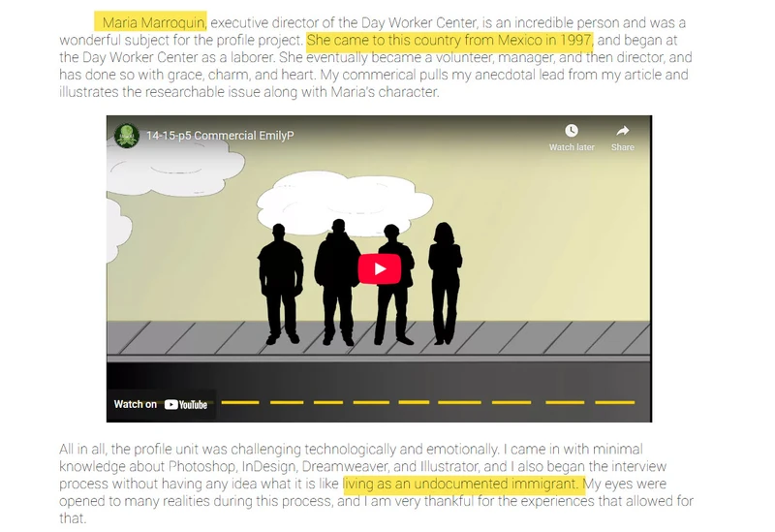Open the video title 14-15-p5 Commercial EmilyP
Viewport: 775px width, 532px height.
coord(219,136)
